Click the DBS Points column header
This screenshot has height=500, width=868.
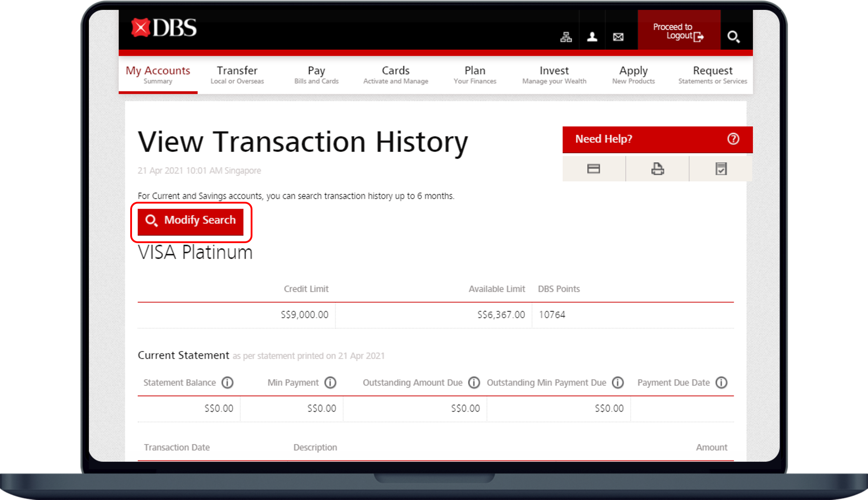(x=559, y=289)
